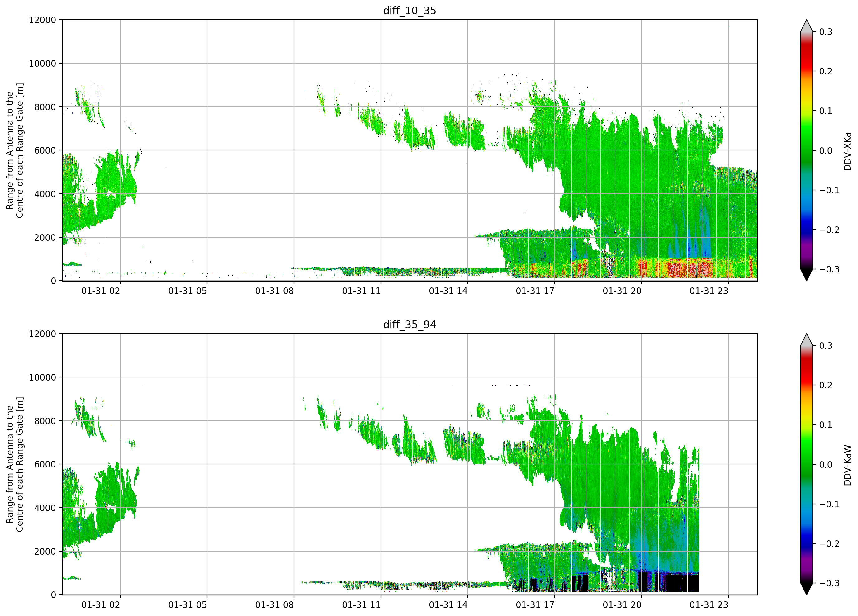Click the 0.0 tick on DDV-KaW colorbar
858x616 pixels.
pos(826,465)
